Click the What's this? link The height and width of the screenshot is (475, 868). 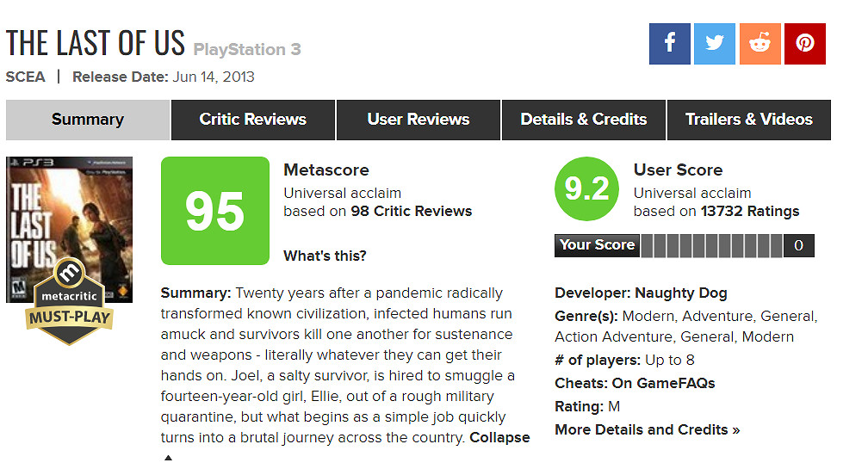[x=325, y=256]
